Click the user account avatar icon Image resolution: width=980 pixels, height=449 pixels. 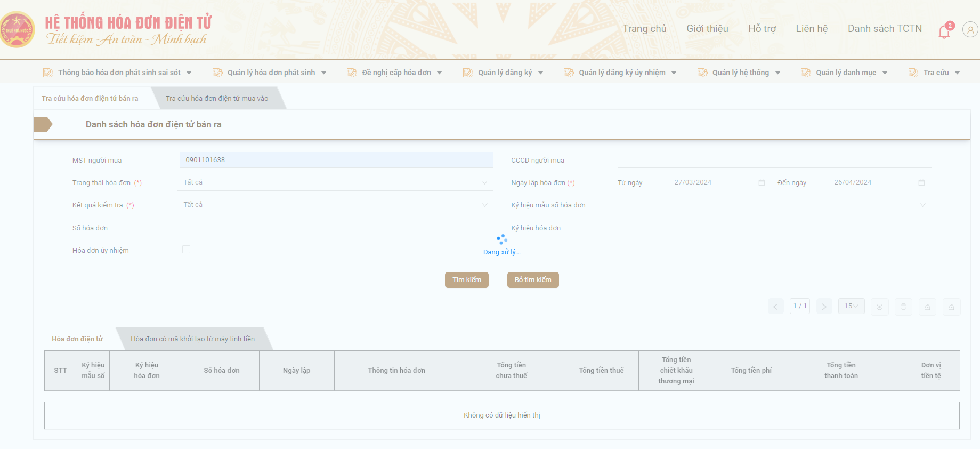point(970,30)
